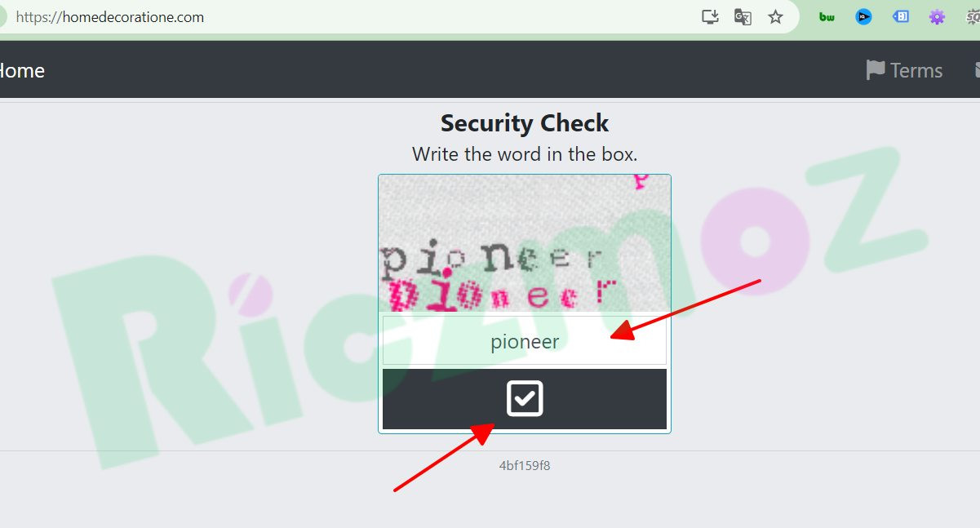Image resolution: width=980 pixels, height=528 pixels.
Task: Bookmark this page with the star icon
Action: [775, 16]
